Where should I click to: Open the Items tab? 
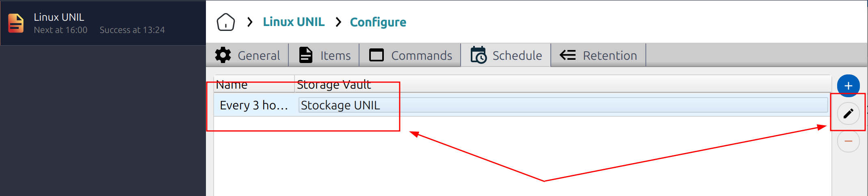coord(325,55)
